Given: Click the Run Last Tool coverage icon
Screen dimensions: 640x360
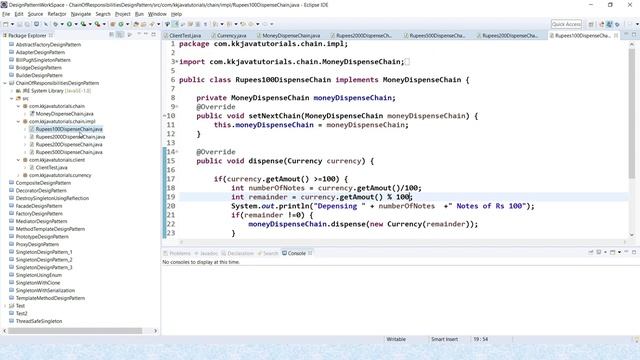Looking at the screenshot, I should pyautogui.click(x=83, y=24).
